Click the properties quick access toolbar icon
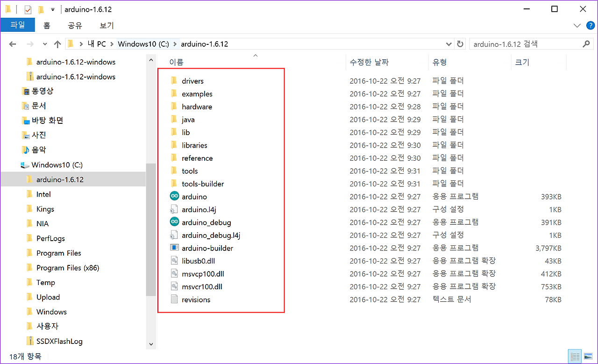 28,9
